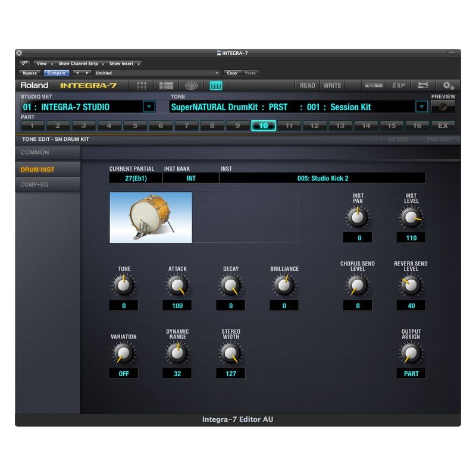Switch to the DRUM INST tab
The height and width of the screenshot is (476, 476).
pyautogui.click(x=48, y=170)
